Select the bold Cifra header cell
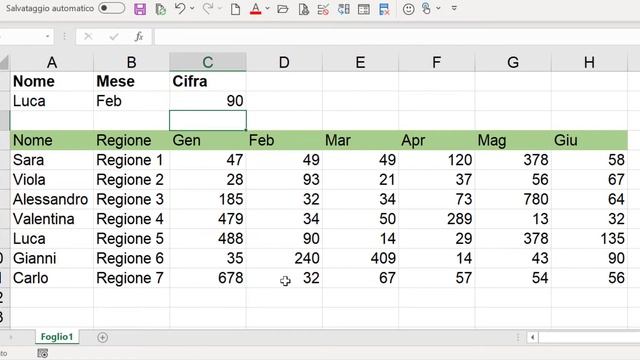640x360 pixels. 208,81
